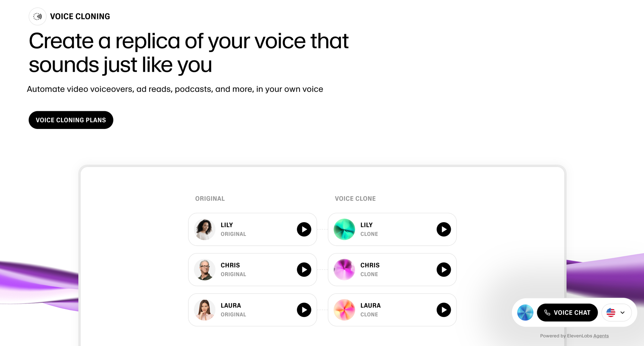The width and height of the screenshot is (644, 346).
Task: Click Chris's original profile photo
Action: [204, 269]
